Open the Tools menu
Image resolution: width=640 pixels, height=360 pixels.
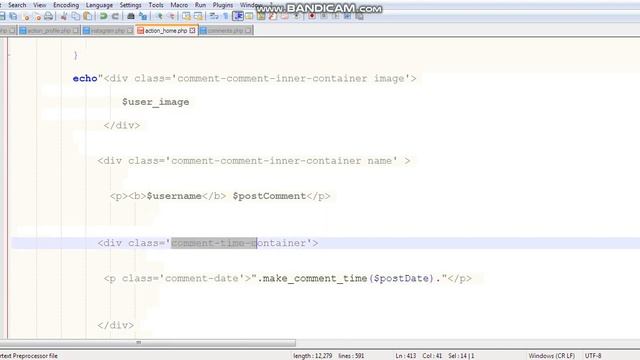(x=156, y=5)
